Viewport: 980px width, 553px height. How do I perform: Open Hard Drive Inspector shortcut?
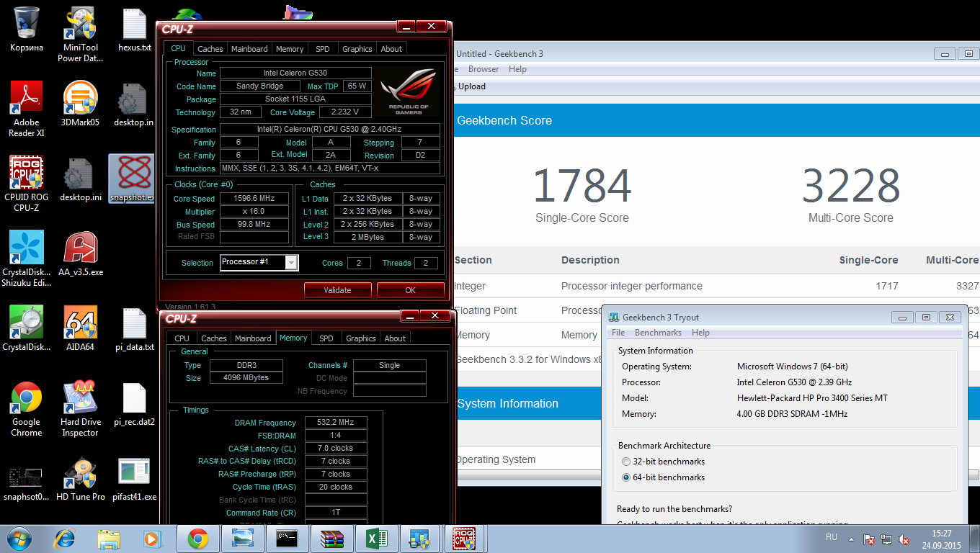80,409
